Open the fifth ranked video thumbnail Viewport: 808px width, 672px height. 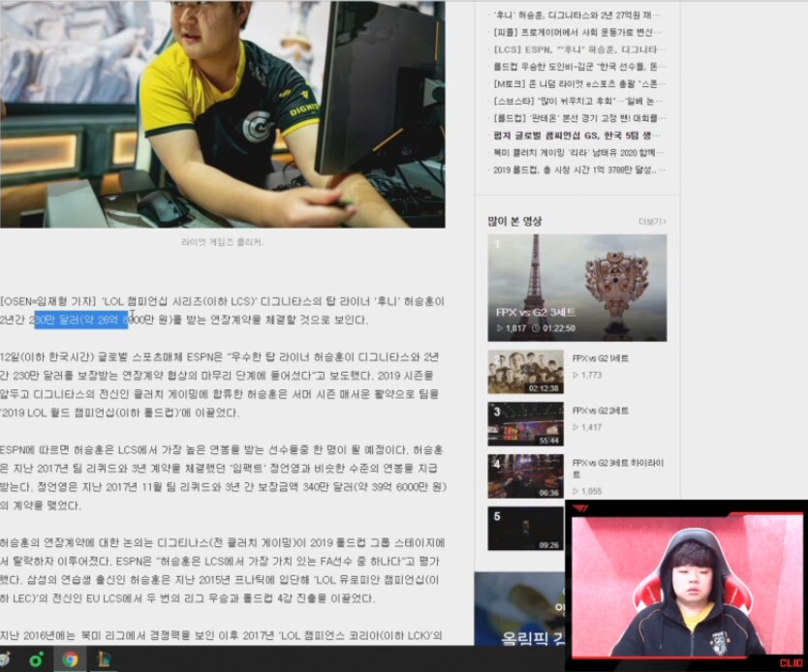coord(525,529)
